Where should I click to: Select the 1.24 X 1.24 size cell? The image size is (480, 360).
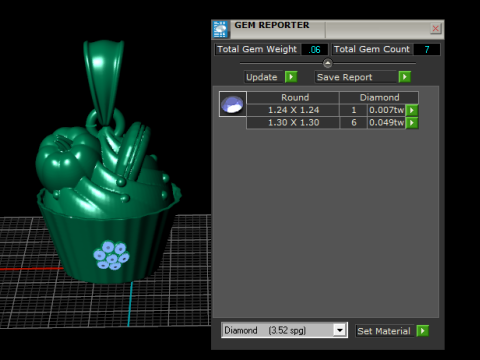pos(293,110)
